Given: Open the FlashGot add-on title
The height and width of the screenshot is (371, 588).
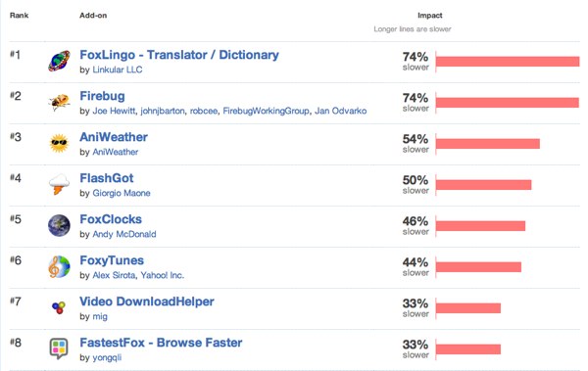Looking at the screenshot, I should [107, 178].
